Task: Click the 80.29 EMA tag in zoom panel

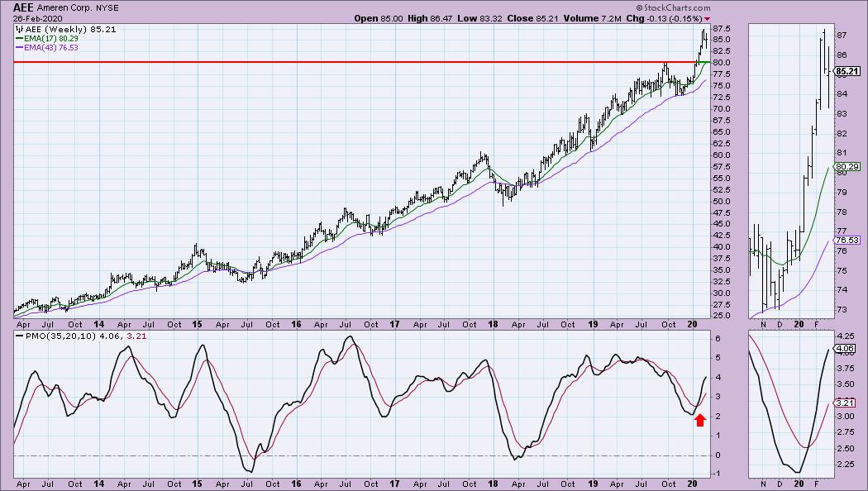Action: click(847, 166)
